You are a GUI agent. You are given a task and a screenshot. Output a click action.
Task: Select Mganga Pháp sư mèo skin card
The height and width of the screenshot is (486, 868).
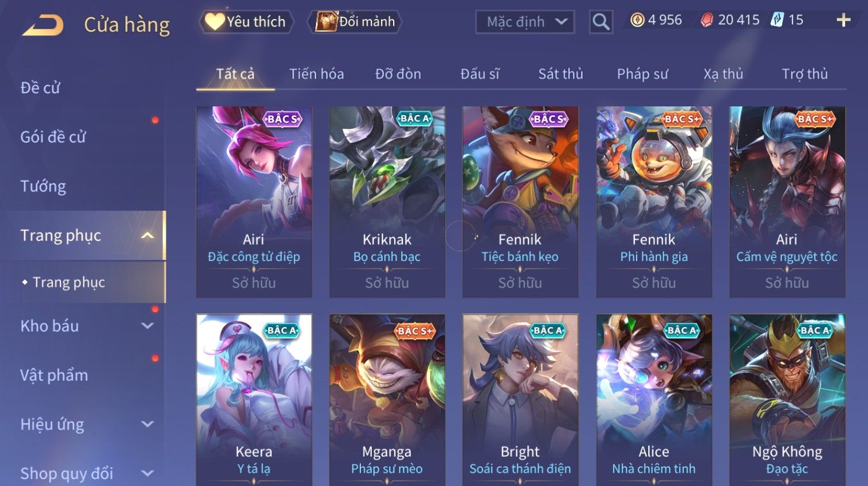point(387,400)
